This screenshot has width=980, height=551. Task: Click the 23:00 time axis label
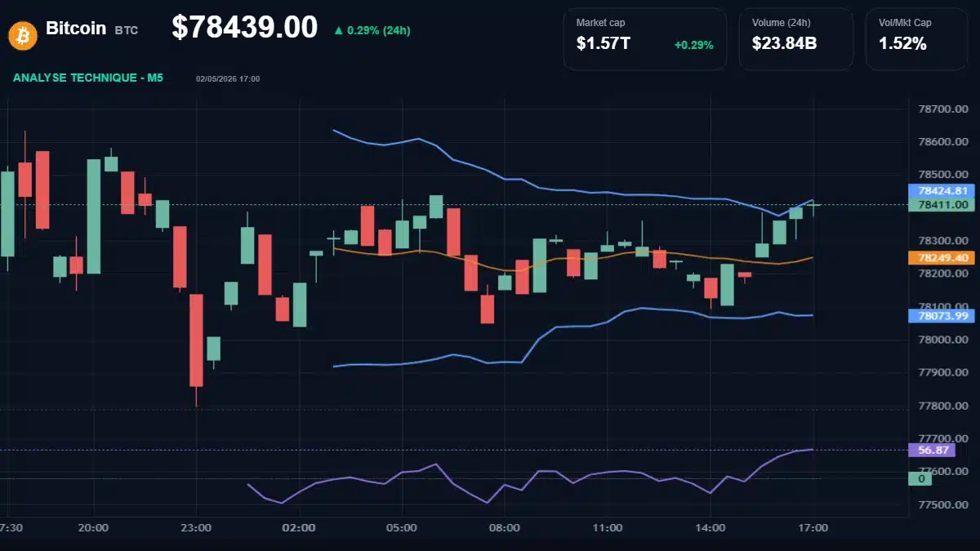click(x=196, y=528)
